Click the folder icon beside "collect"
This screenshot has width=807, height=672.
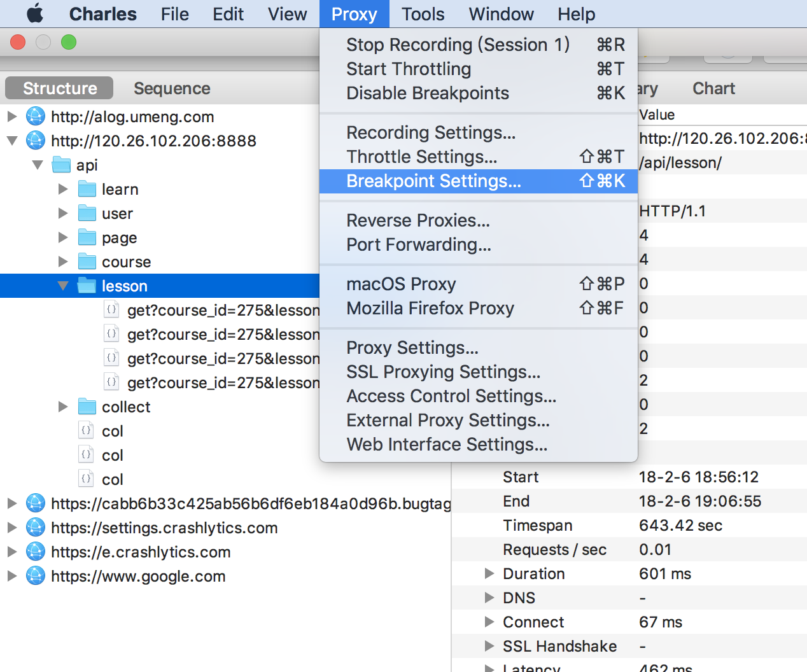pyautogui.click(x=87, y=406)
